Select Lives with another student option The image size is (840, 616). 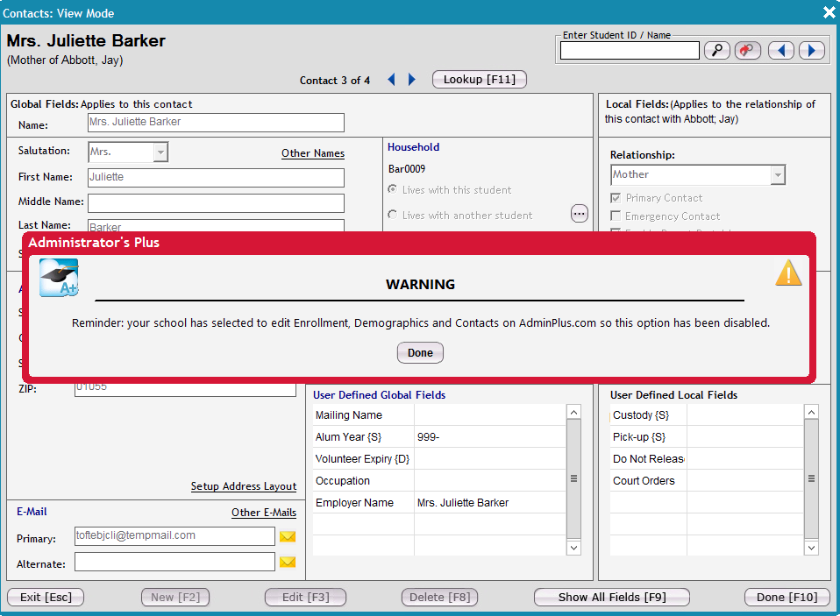tap(393, 215)
